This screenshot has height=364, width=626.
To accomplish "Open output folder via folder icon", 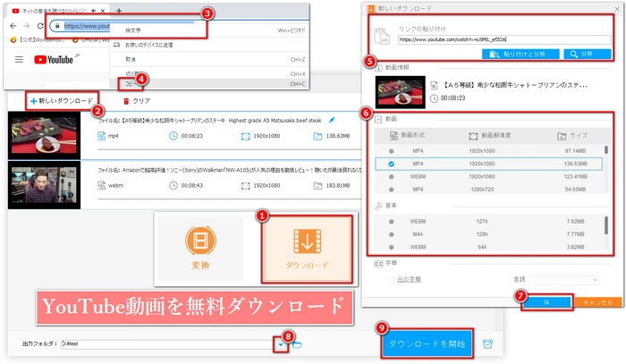I will (297, 344).
